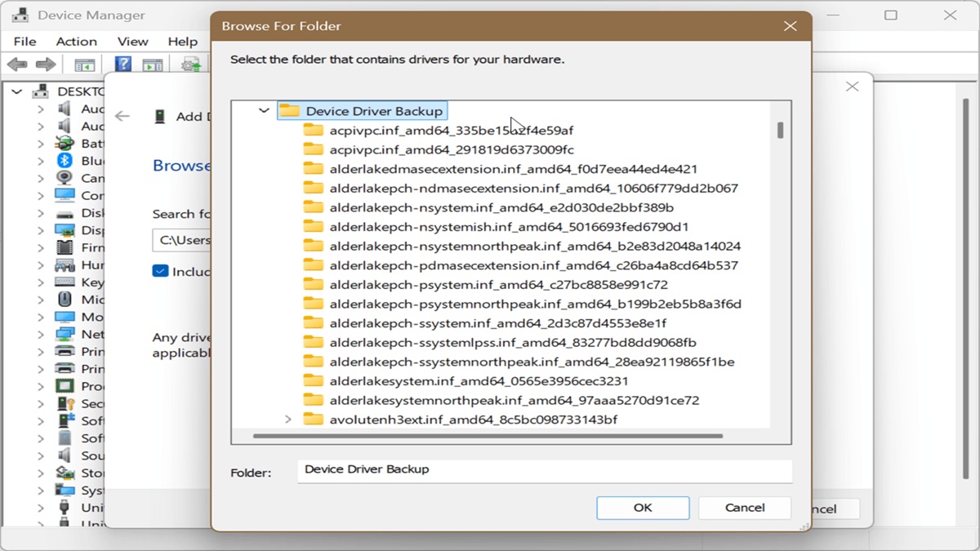Click the action pane toolbar icon beside Help
The width and height of the screenshot is (980, 551).
153,64
